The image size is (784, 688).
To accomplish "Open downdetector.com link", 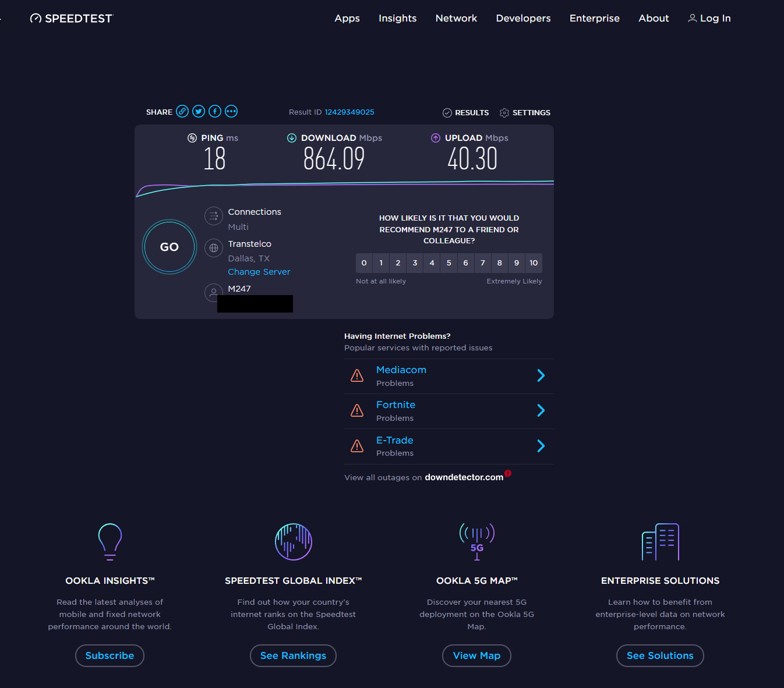I will click(x=464, y=477).
